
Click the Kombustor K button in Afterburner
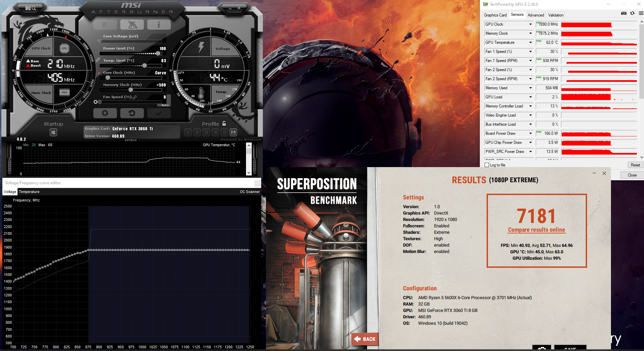(105, 25)
